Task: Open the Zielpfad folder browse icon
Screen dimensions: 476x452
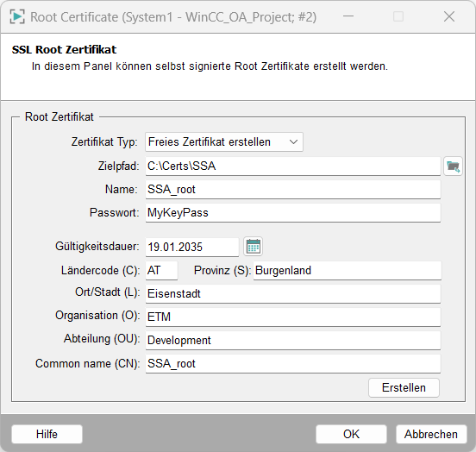Action: coord(453,166)
